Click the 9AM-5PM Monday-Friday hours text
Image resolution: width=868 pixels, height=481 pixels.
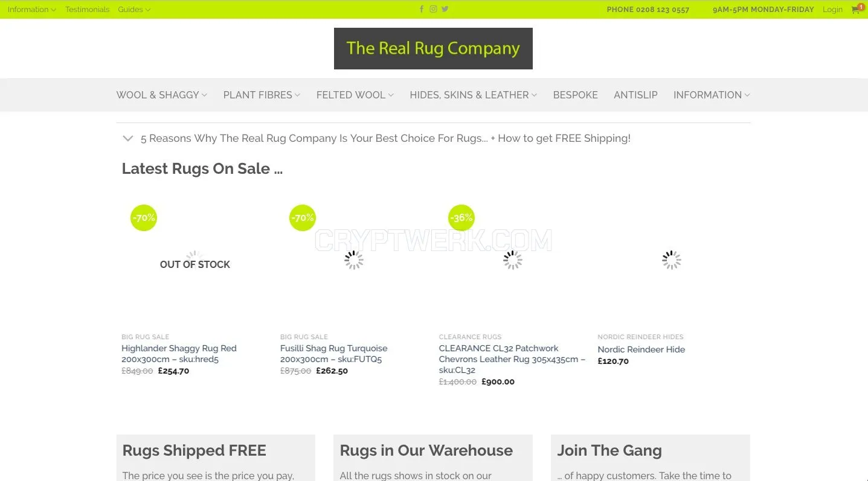click(764, 10)
